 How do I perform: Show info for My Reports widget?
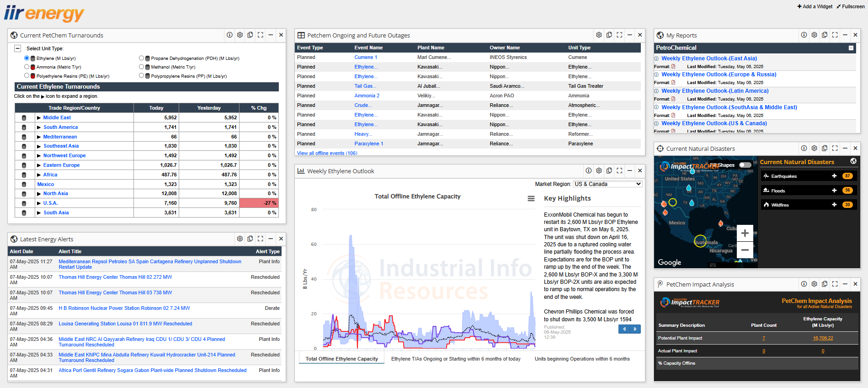tap(804, 35)
